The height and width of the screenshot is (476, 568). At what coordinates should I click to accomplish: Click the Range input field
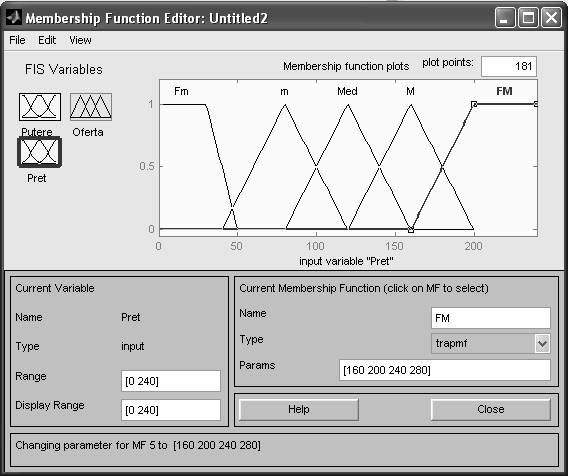171,381
